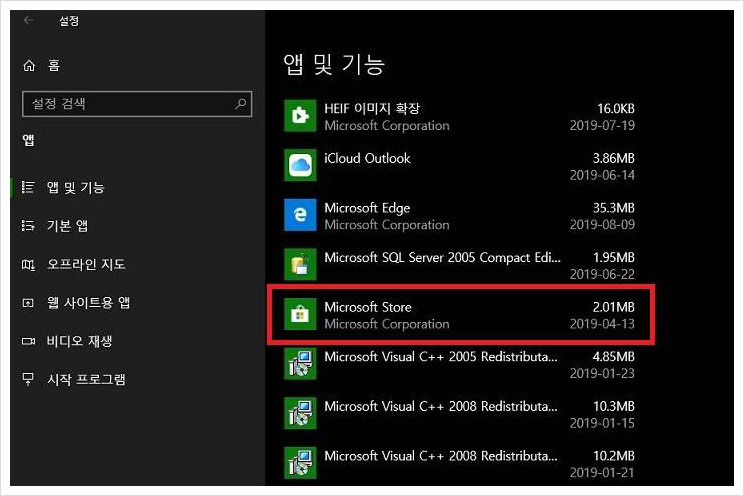Click the iCloud Outlook cloud icon
This screenshot has height=496, width=744.
click(x=300, y=165)
